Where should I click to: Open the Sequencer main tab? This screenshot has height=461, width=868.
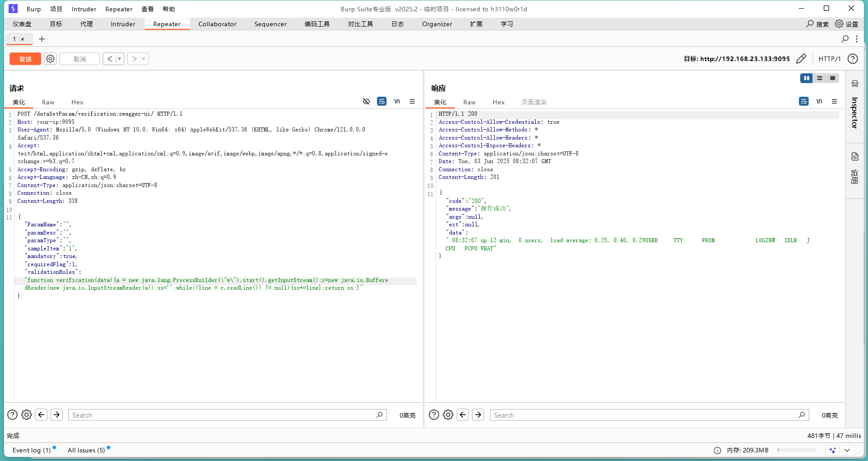pos(270,24)
